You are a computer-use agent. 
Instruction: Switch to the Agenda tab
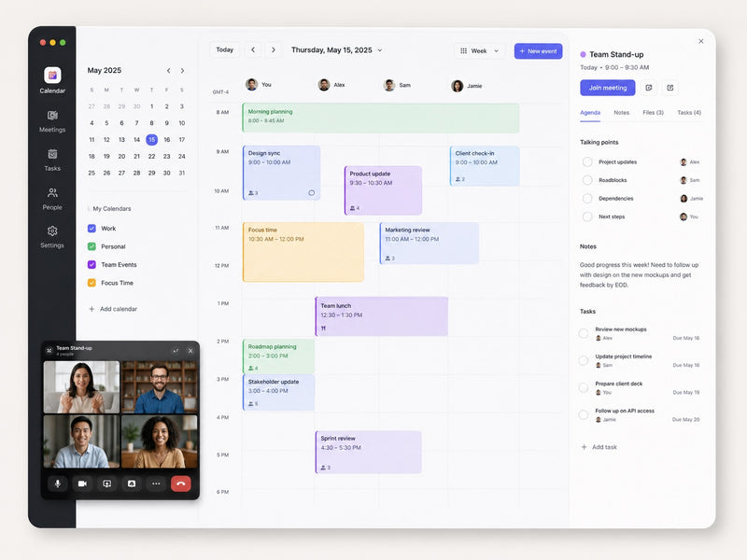tap(590, 113)
